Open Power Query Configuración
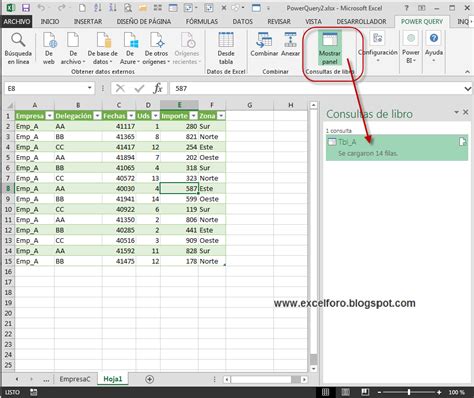This screenshot has width=474, height=398. point(378,47)
